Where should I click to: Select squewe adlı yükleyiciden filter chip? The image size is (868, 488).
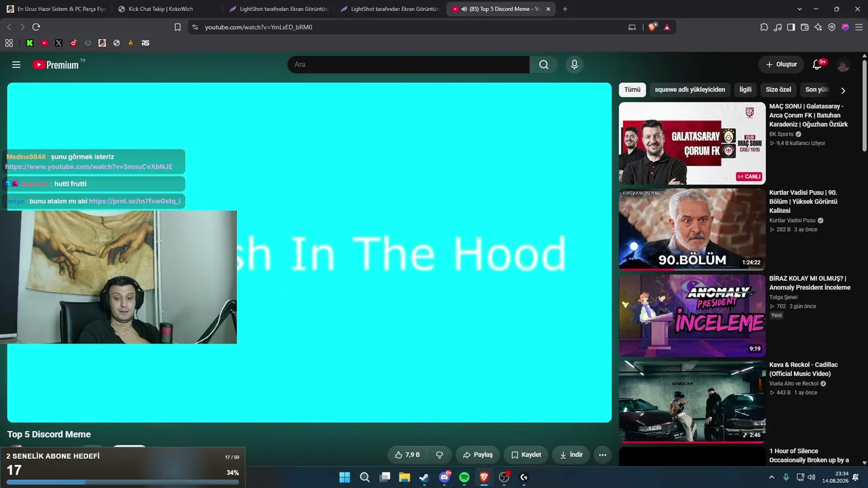click(x=690, y=89)
